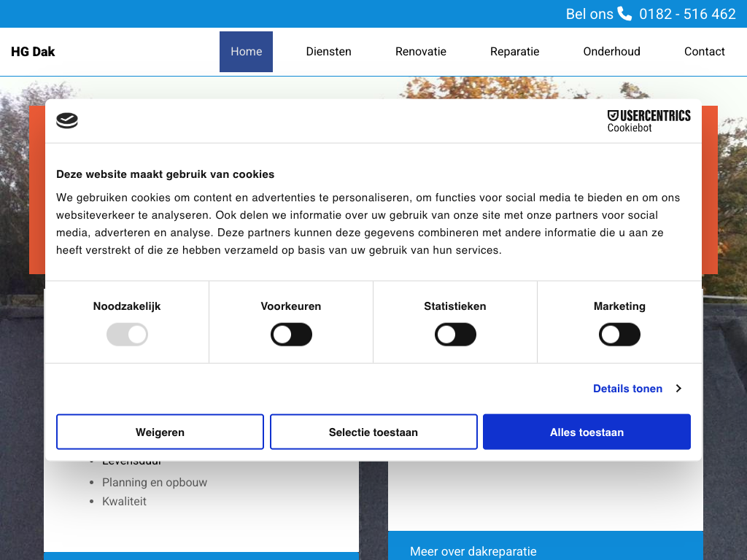Open the Contact page
This screenshot has width=747, height=560.
coord(704,52)
